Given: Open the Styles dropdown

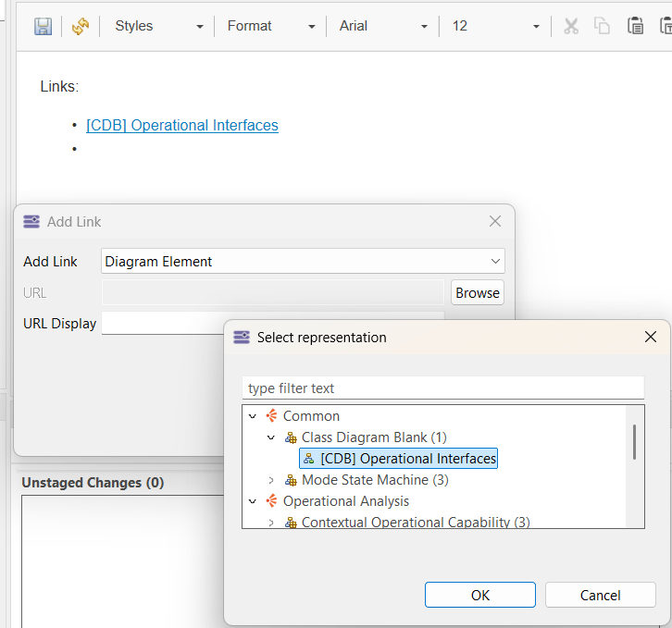Looking at the screenshot, I should point(158,26).
